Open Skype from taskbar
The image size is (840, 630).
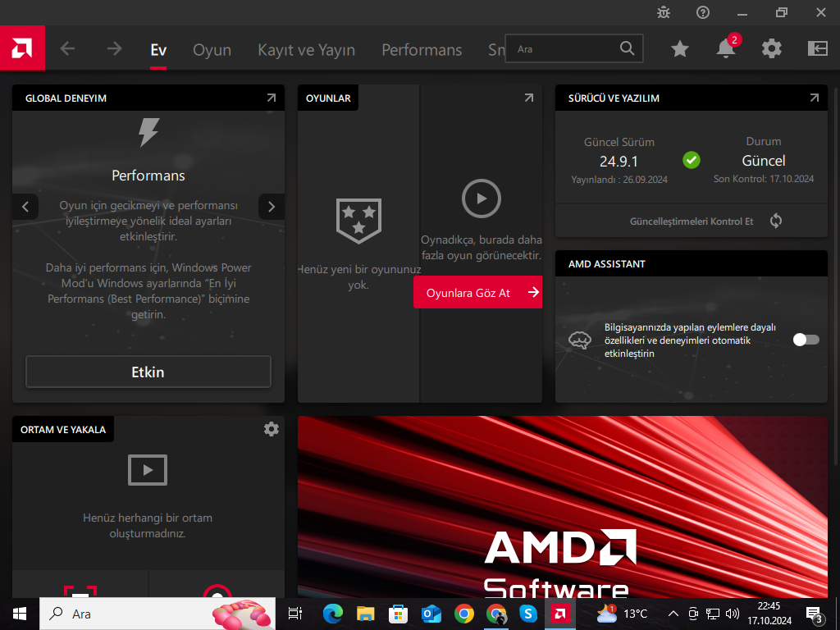528,614
